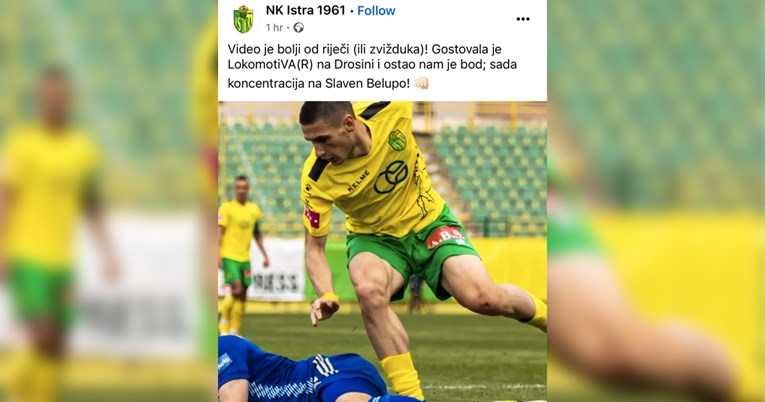Open the post photo of the yellow-kit player
The image size is (765, 402).
(x=382, y=251)
